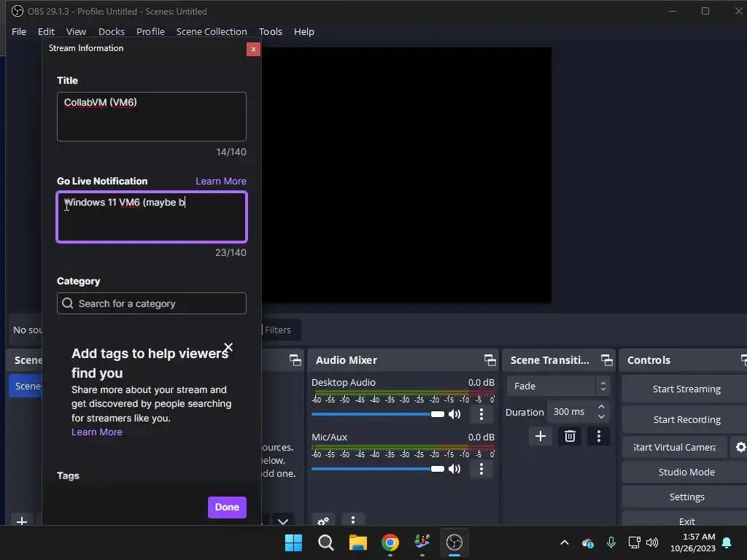This screenshot has height=560, width=747.
Task: Close the Stream Information dock
Action: (253, 49)
